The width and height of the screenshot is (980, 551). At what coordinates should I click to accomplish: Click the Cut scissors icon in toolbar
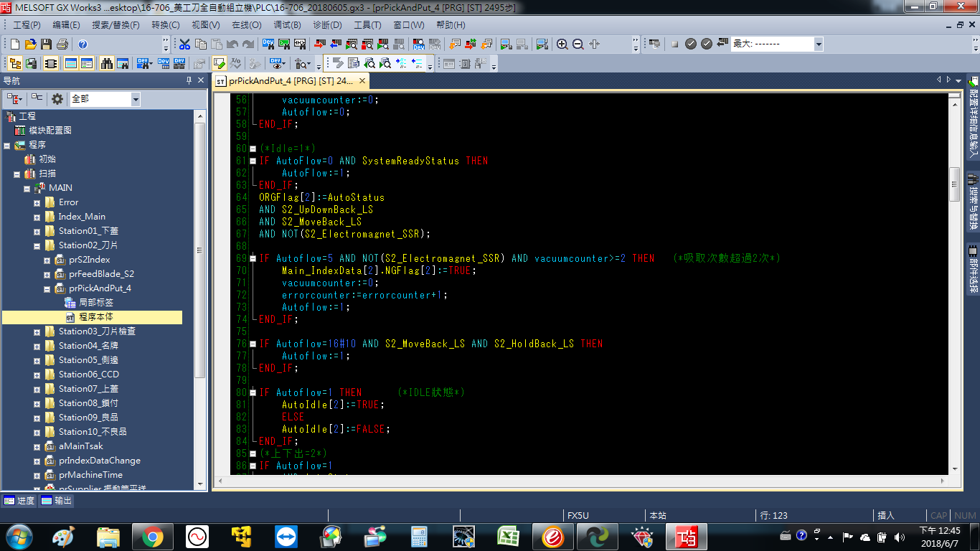pyautogui.click(x=184, y=44)
